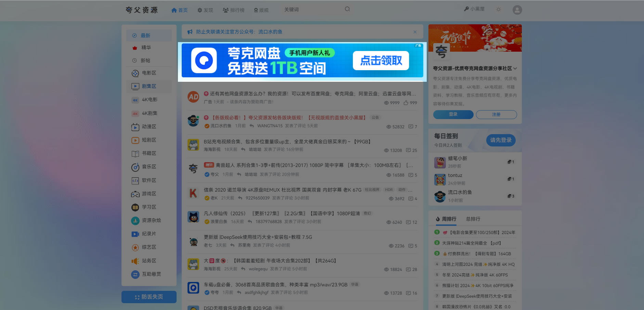The height and width of the screenshot is (310, 644).
Task: Click the 请先登录 check-in button
Action: click(501, 140)
